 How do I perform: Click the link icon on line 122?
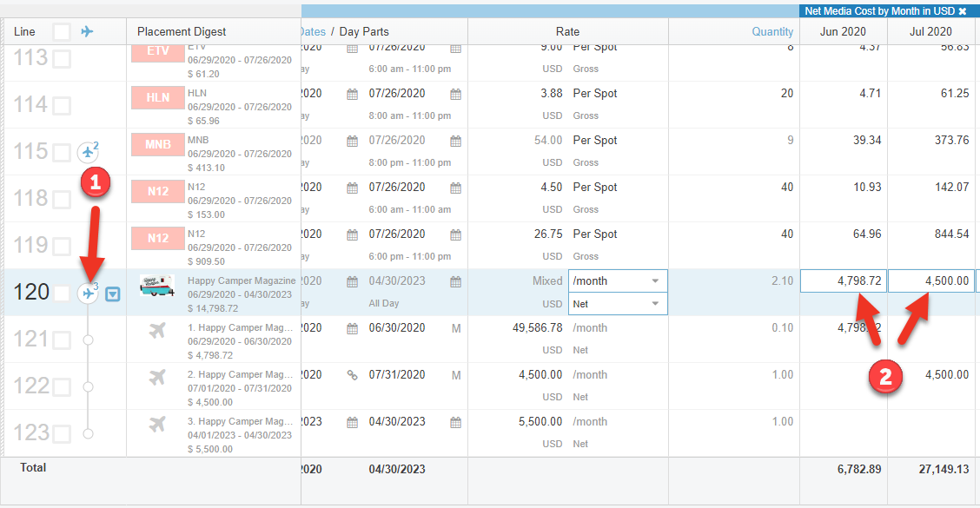click(352, 375)
